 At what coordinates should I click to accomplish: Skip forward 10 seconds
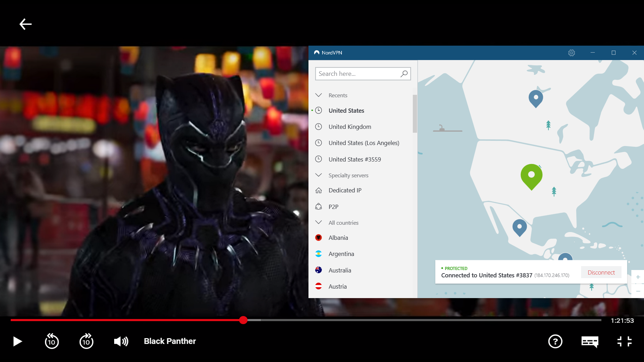click(86, 341)
